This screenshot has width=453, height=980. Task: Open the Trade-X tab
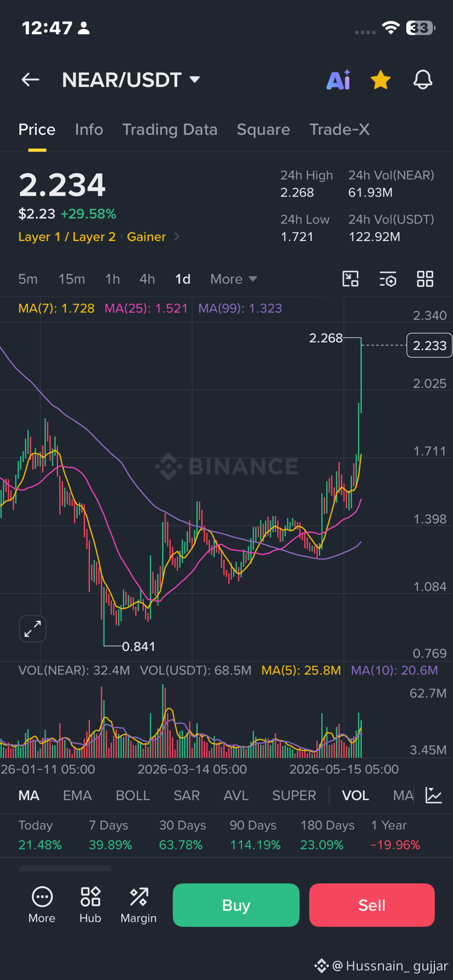[339, 130]
